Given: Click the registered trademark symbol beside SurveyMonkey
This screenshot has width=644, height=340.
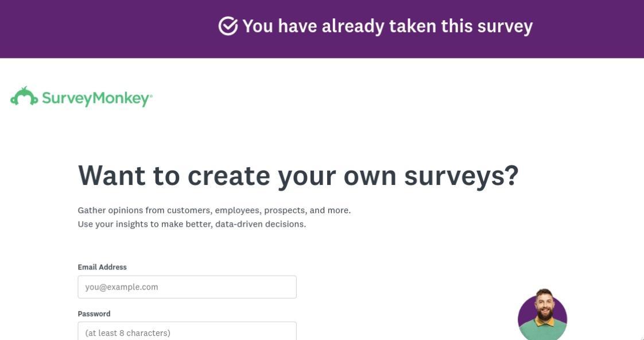Looking at the screenshot, I should (x=151, y=95).
